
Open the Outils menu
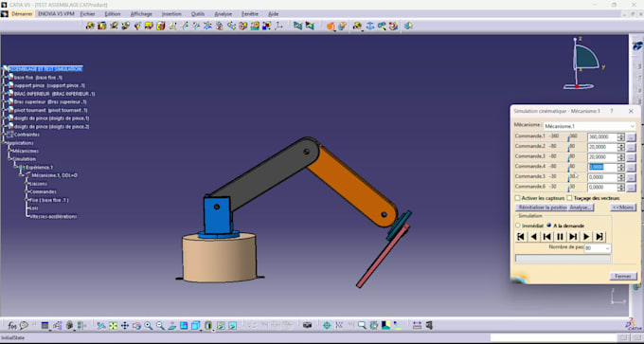(198, 14)
